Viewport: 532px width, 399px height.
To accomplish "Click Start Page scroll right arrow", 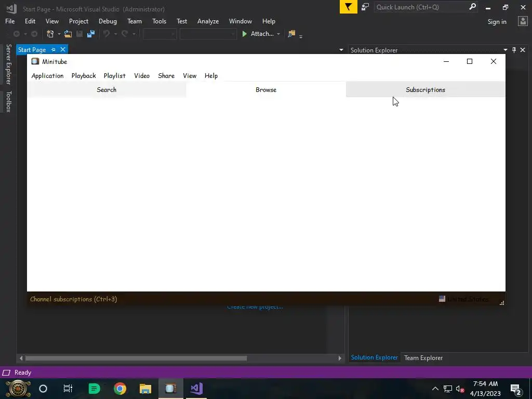I will (340, 358).
